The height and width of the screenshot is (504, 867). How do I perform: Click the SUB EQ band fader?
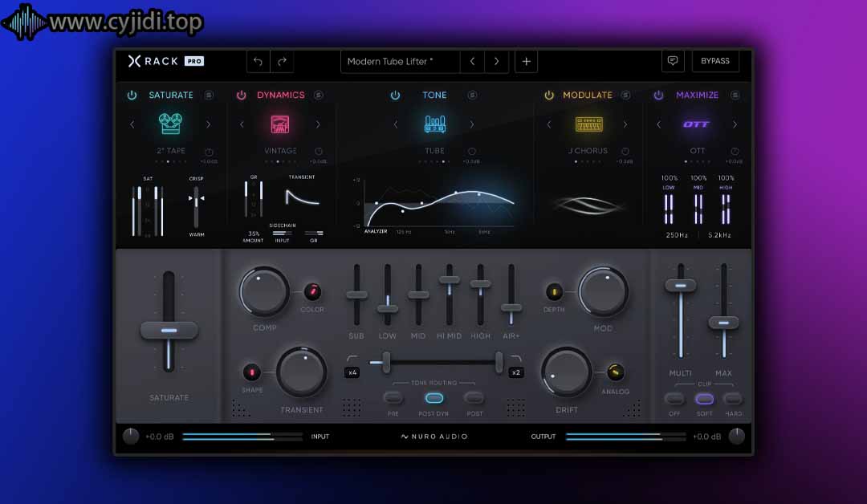click(x=356, y=295)
